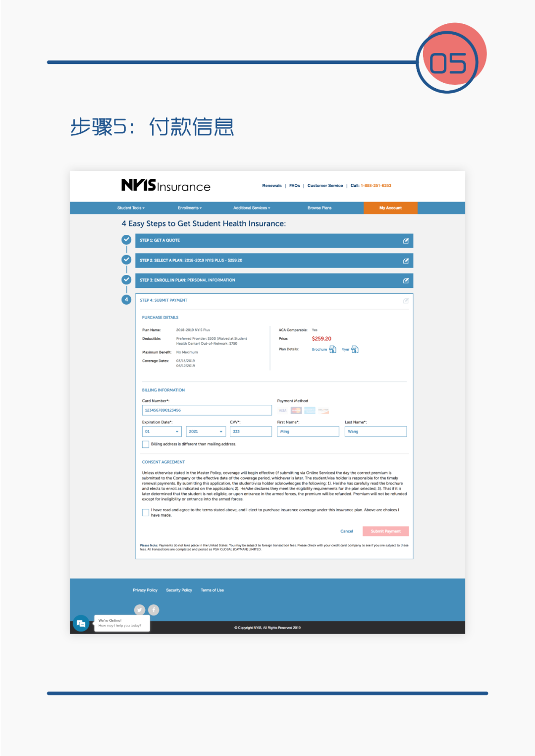Click the Cancel link
Screen dimensions: 535x756
click(347, 531)
